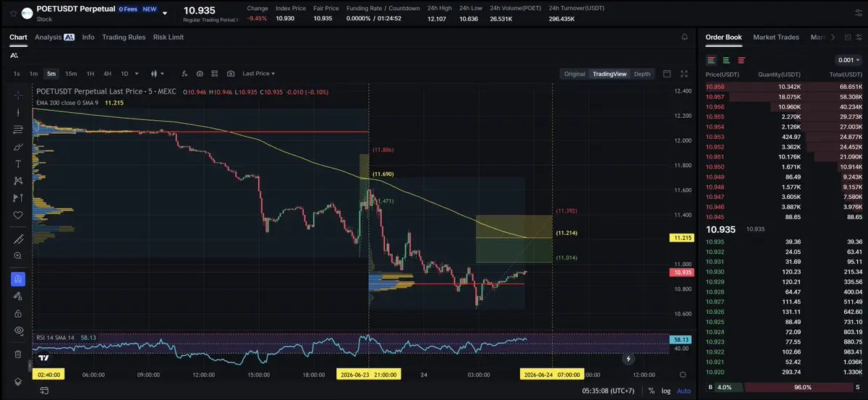Show both bids and asks order view

pyautogui.click(x=712, y=60)
